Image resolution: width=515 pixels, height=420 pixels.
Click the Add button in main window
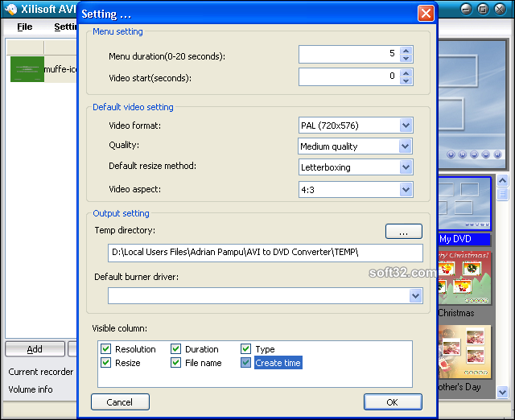35,349
